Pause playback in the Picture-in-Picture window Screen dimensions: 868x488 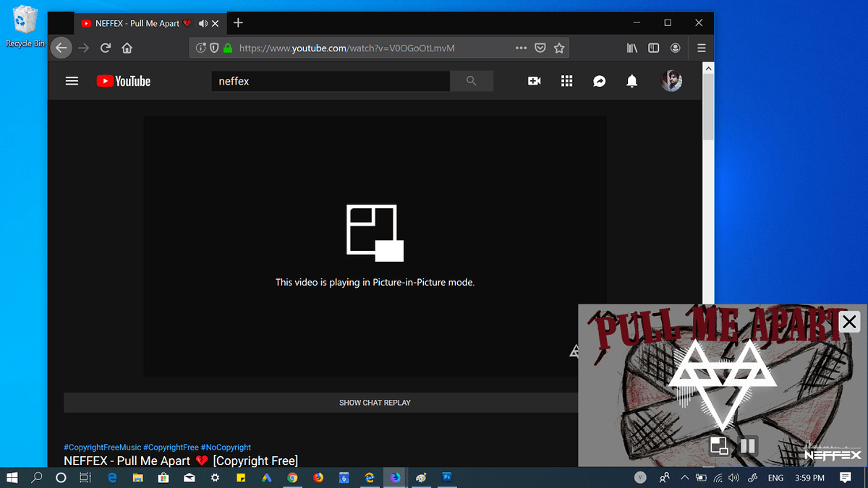pyautogui.click(x=747, y=446)
